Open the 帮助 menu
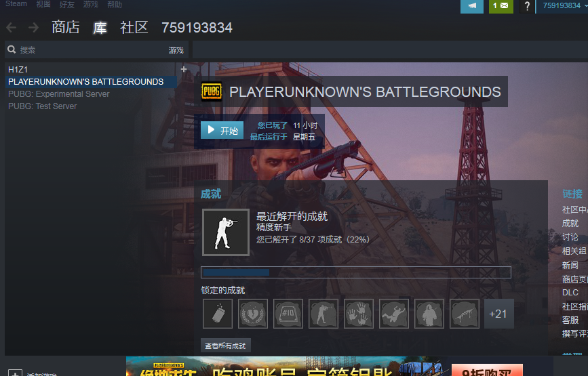Screen dimensions: 588x376 click(115, 4)
